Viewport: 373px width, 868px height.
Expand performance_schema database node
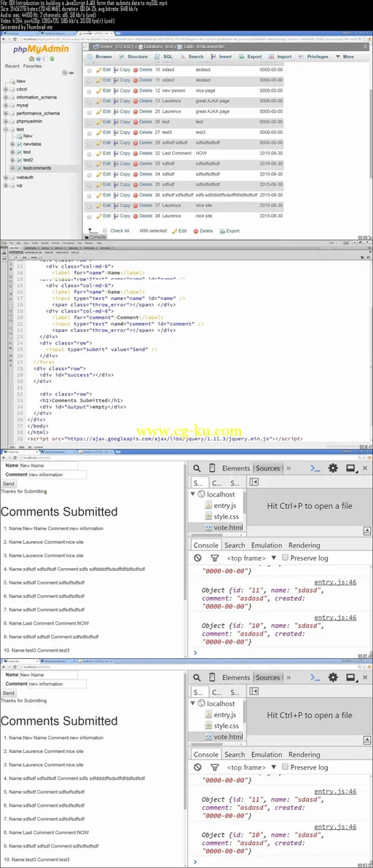tap(6, 113)
